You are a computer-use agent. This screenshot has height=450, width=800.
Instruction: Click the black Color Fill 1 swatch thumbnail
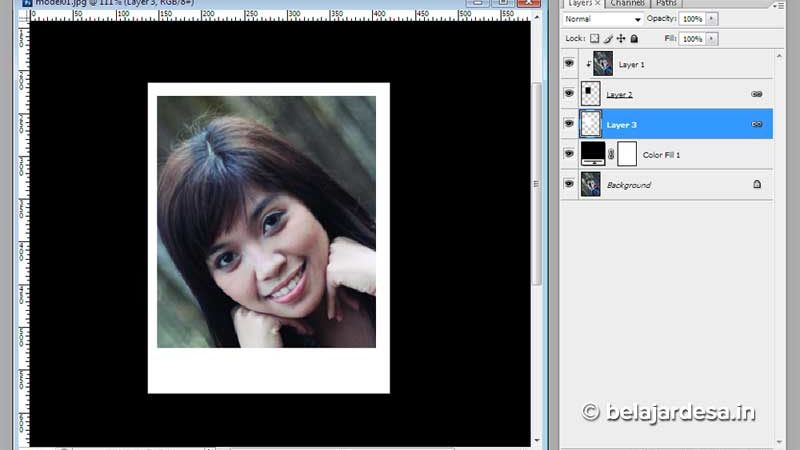coord(593,154)
